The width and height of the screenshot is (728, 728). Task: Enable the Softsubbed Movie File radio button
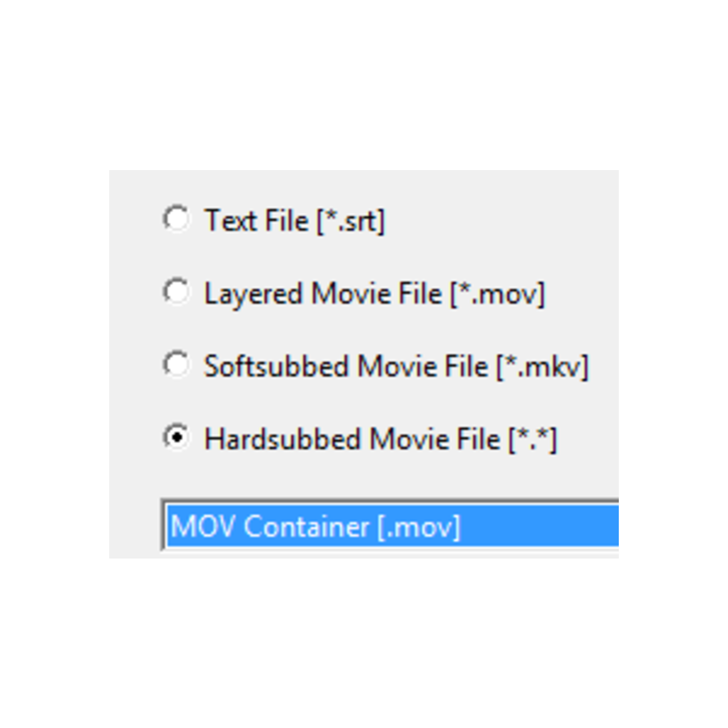[176, 365]
